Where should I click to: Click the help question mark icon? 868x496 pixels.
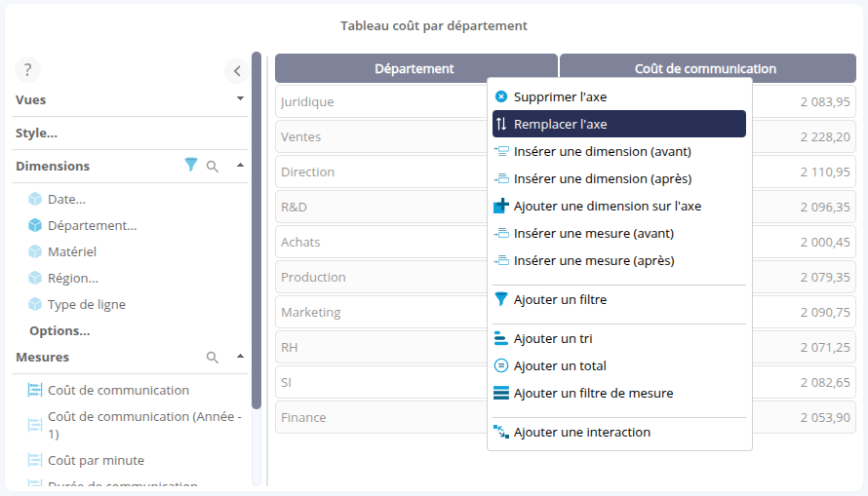pyautogui.click(x=27, y=69)
